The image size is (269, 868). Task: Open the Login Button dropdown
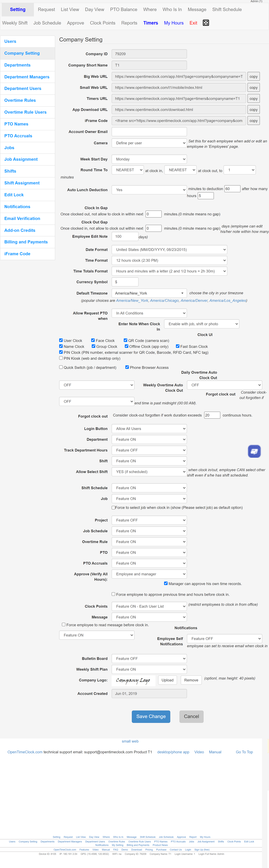(x=149, y=429)
